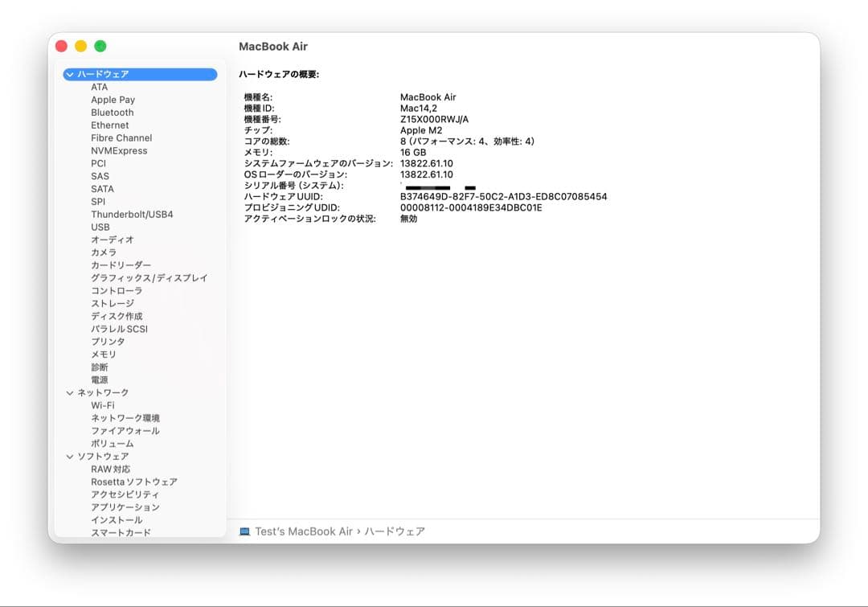Open NVMExpress hardware information
Image resolution: width=868 pixels, height=607 pixels.
point(116,150)
